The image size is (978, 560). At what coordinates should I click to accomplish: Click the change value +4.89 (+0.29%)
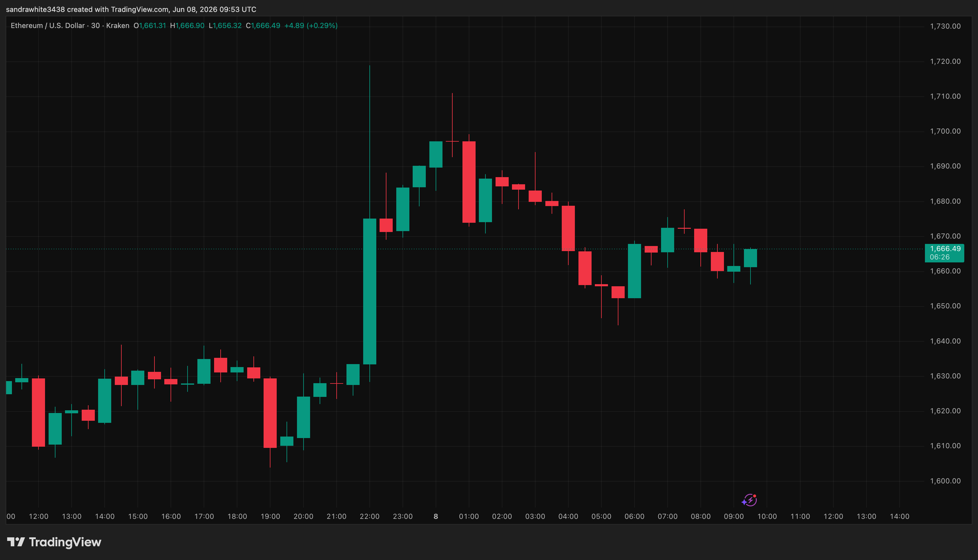[311, 25]
